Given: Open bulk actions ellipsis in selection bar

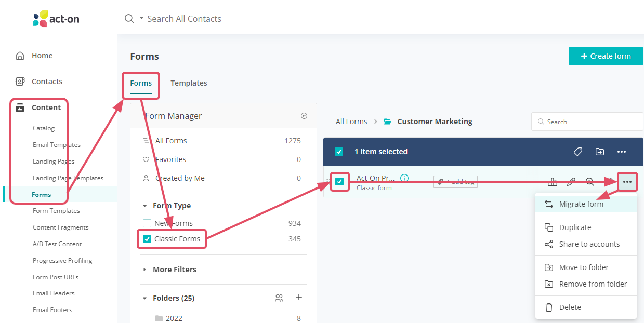Looking at the screenshot, I should tap(622, 152).
